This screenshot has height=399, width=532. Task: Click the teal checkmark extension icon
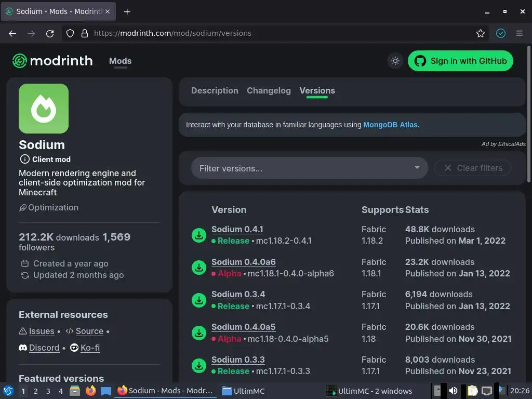click(501, 33)
